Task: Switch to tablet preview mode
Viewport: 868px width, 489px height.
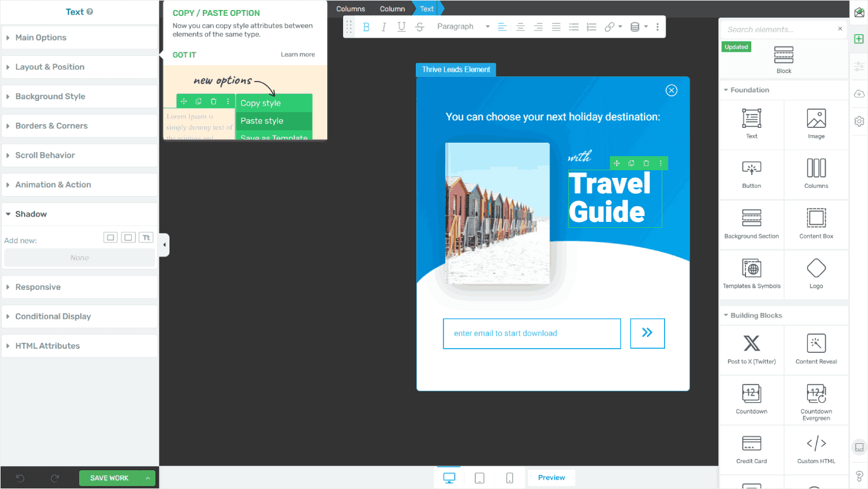Action: coord(479,478)
